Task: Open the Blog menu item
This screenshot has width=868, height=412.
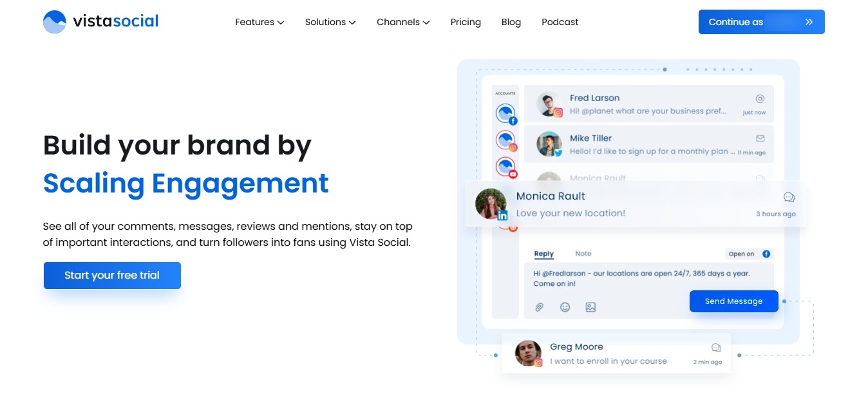Action: pos(511,22)
